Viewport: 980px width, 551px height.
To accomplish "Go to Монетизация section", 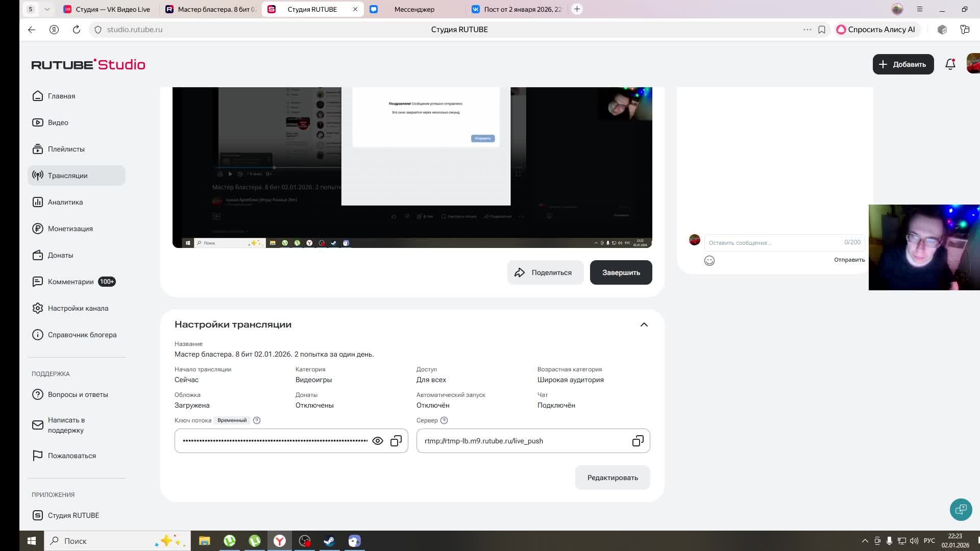I will pyautogui.click(x=70, y=229).
